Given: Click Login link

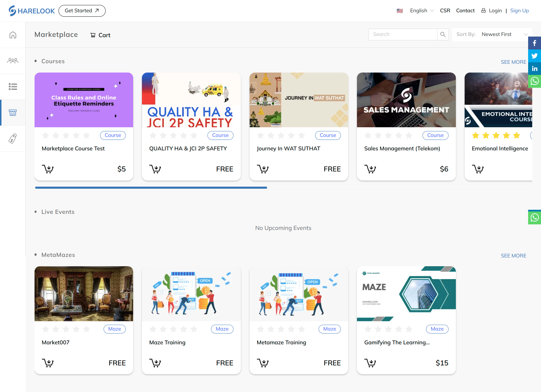Looking at the screenshot, I should point(492,11).
